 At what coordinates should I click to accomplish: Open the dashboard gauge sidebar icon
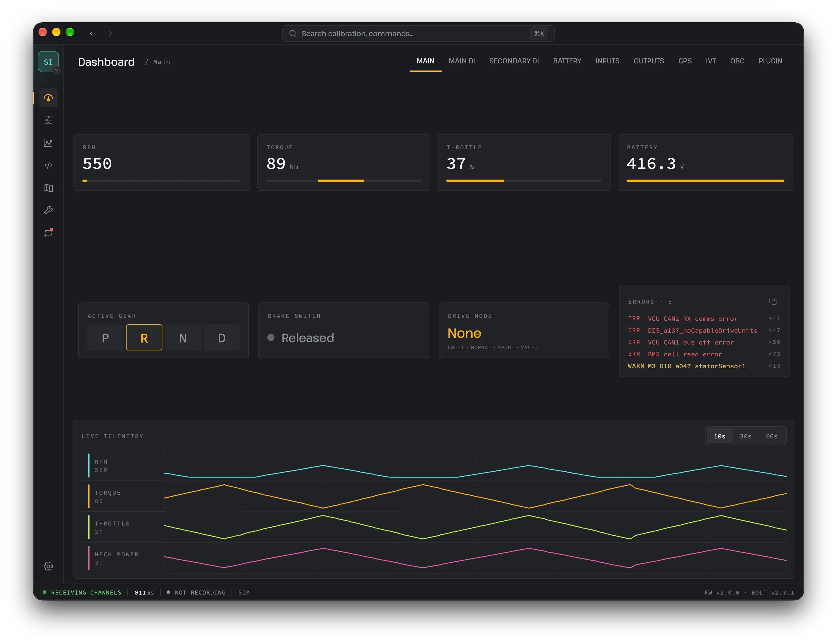coord(48,98)
